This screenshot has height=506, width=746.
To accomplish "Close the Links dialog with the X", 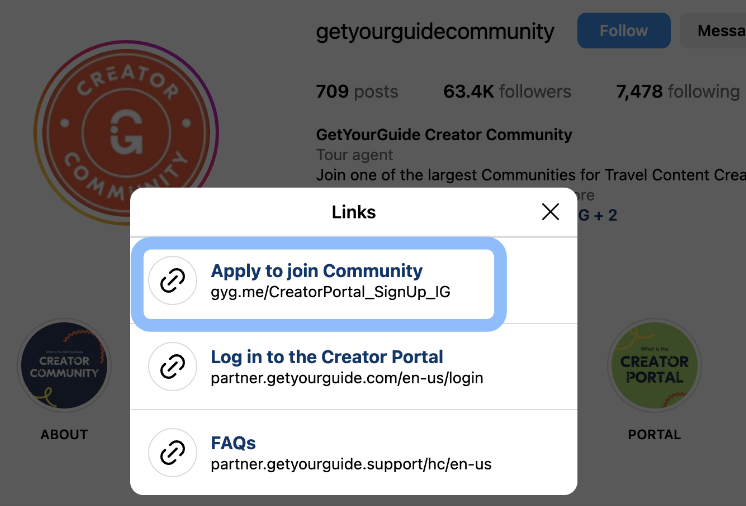I will (x=550, y=212).
